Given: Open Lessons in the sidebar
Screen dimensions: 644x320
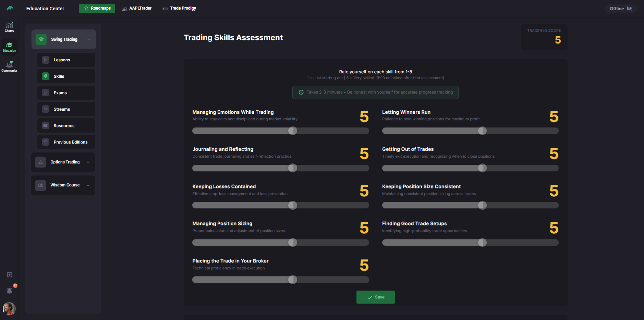Looking at the screenshot, I should click(66, 60).
